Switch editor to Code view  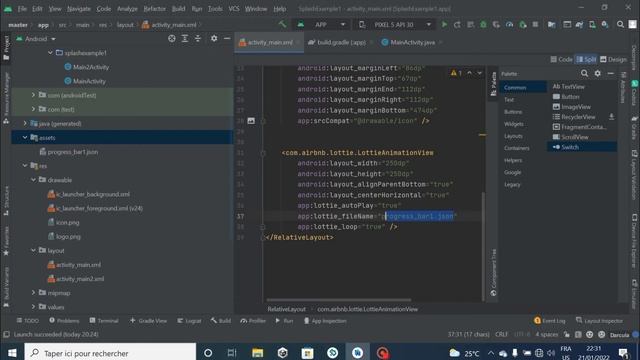coord(561,60)
